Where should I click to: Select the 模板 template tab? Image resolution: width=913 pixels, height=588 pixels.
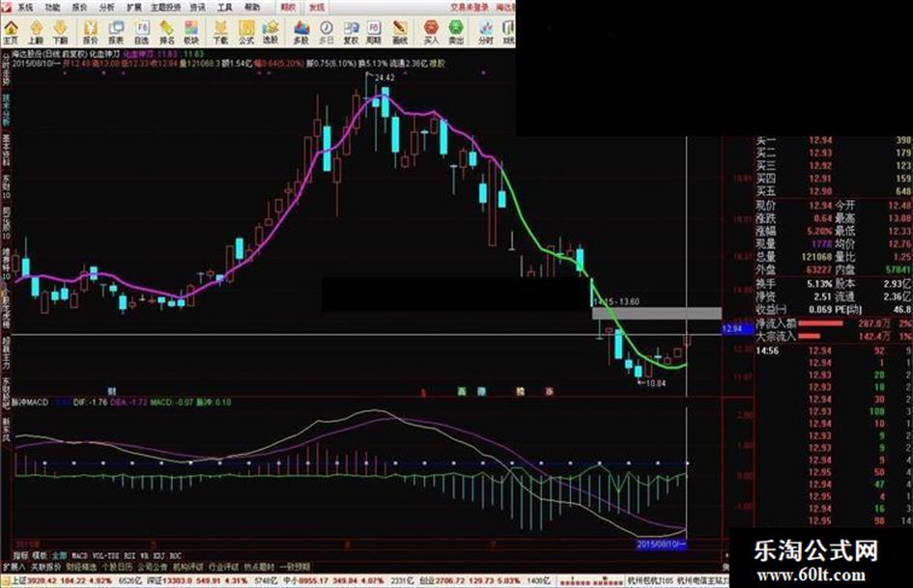[x=39, y=556]
